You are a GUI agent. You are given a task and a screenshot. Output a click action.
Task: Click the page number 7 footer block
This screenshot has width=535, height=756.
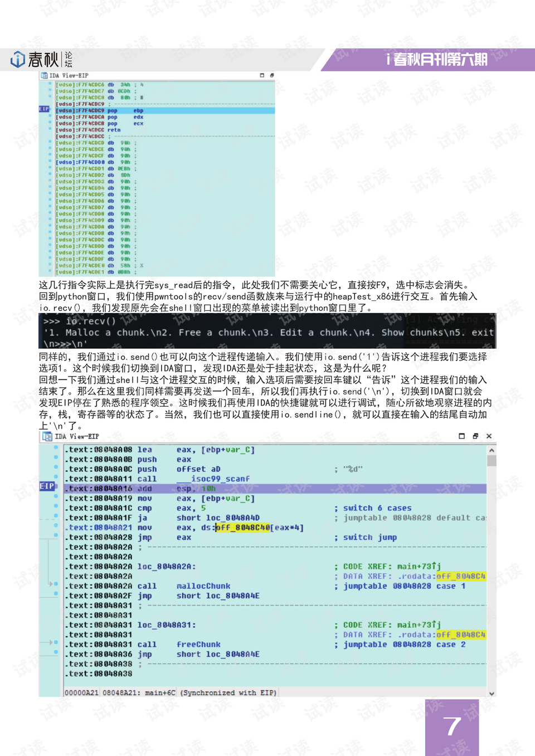452,727
